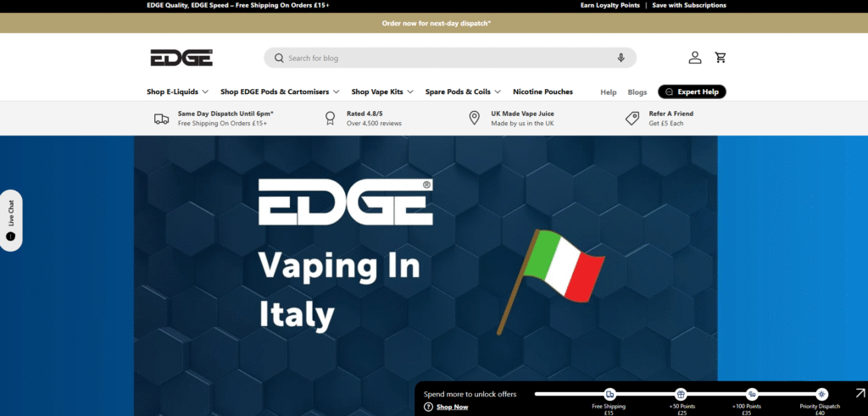Click the Live Chat bubble icon
The image size is (868, 416).
pyautogui.click(x=11, y=236)
